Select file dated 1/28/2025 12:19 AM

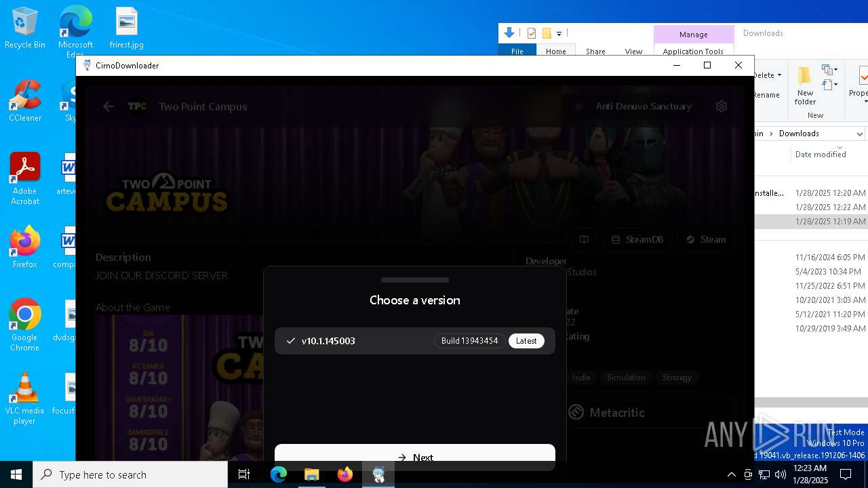pyautogui.click(x=811, y=222)
